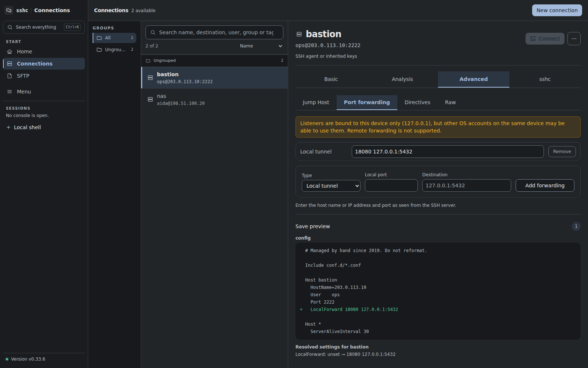Click the SFTP file icon
This screenshot has height=368, width=588.
click(x=10, y=76)
